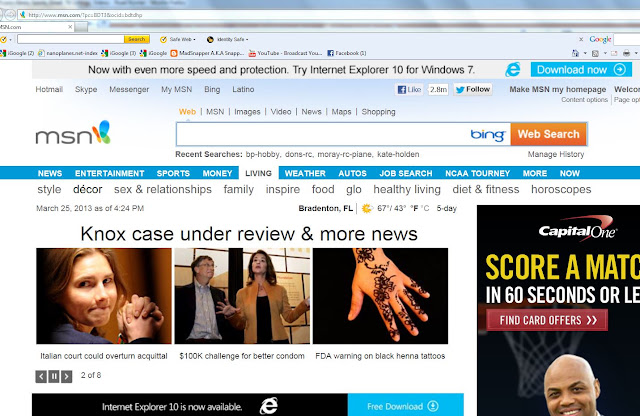
Task: Open the Facebook (1) favorites bookmark
Action: click(x=347, y=53)
